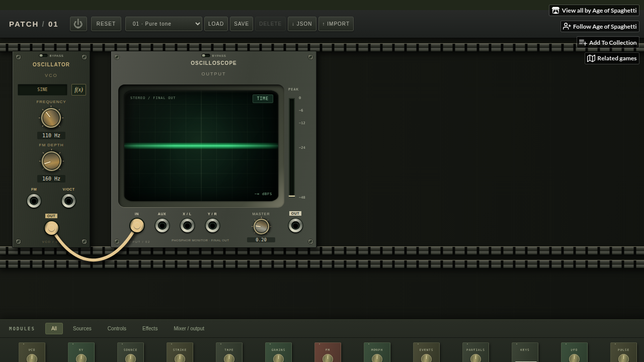Pick the EVENTS module thumbnail
Screen dimensions: 644x362
426,352
